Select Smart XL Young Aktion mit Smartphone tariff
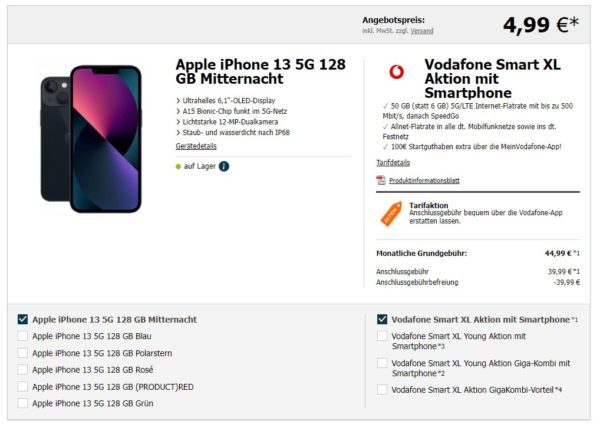 pos(382,336)
